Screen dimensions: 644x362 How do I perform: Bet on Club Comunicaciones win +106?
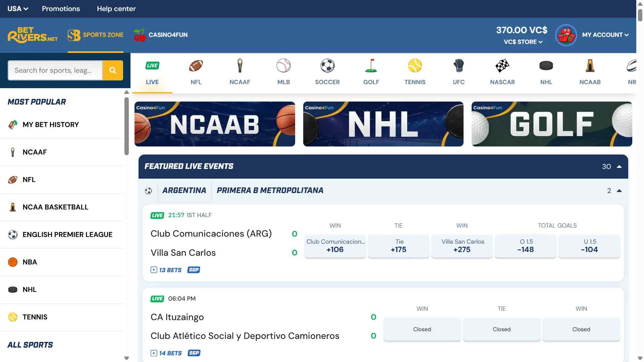[x=335, y=246]
